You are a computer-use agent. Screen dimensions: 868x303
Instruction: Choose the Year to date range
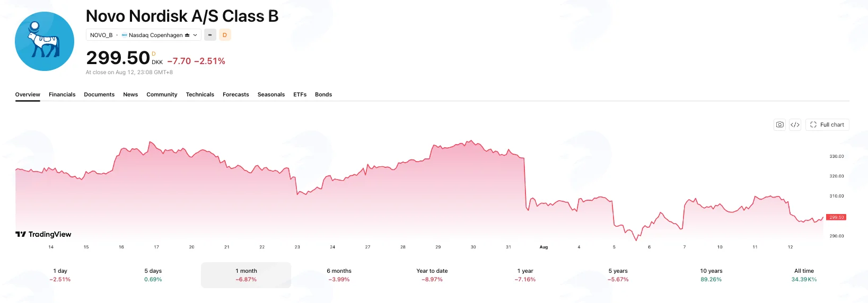click(432, 275)
